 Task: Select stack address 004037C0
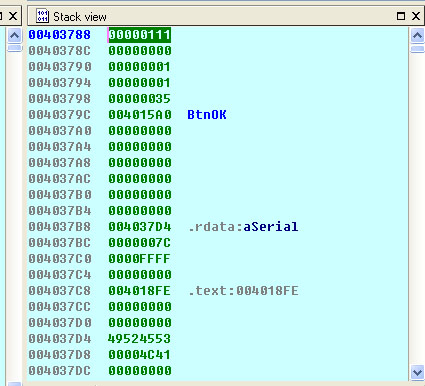[x=59, y=259]
